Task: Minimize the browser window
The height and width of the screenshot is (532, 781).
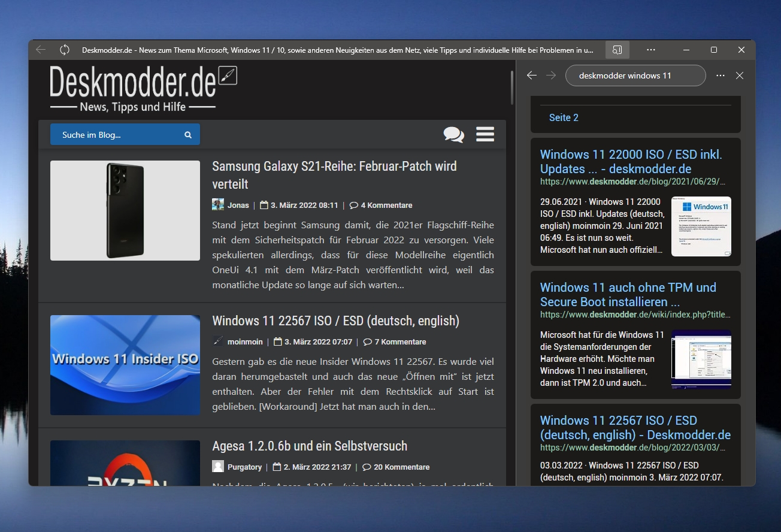Action: point(686,50)
